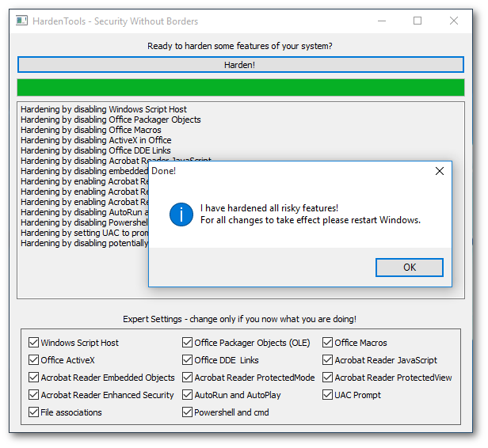Viewport: 488px width, 448px height.
Task: Select log line 'disabling Office Packager Objects'
Action: (110, 120)
